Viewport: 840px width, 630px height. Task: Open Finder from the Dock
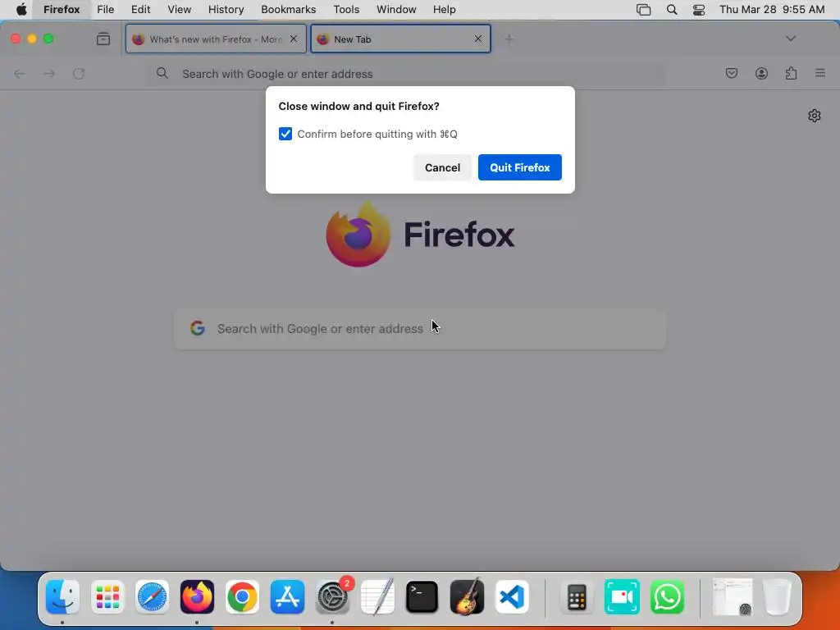[x=62, y=597]
